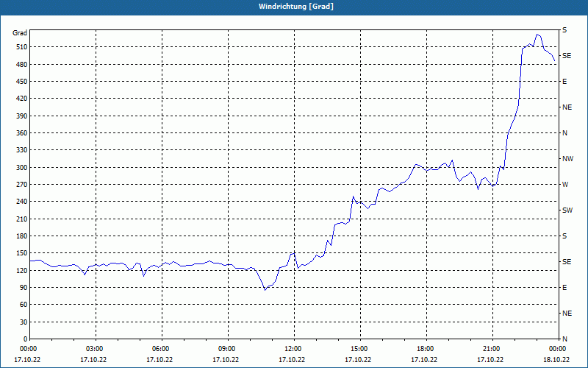
Task: Click the 420 left axis value
Action: [21, 99]
